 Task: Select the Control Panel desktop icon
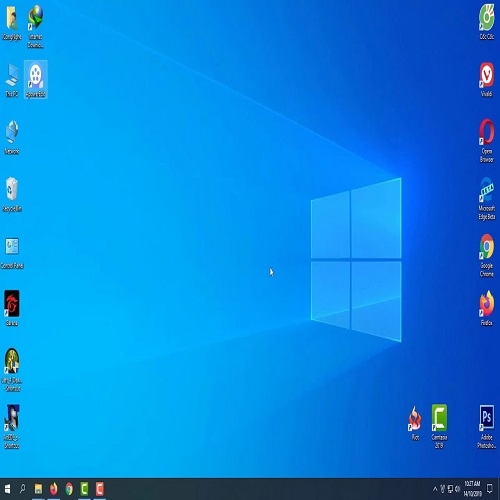12,253
